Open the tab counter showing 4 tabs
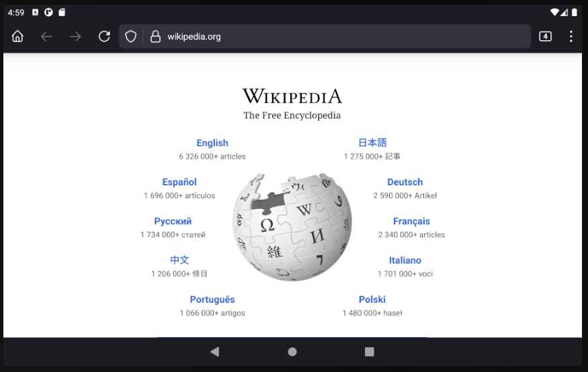 (x=545, y=36)
